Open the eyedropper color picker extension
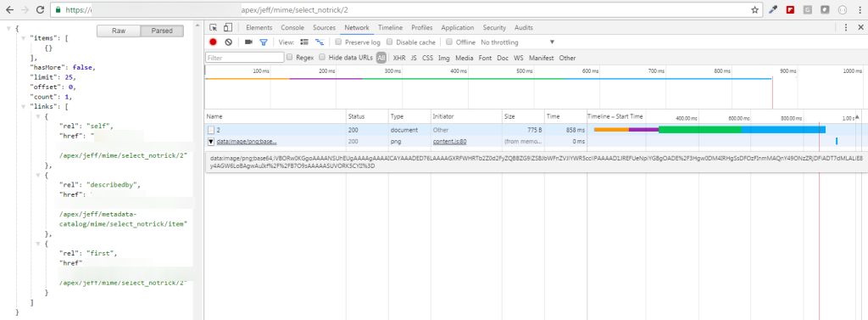 coord(773,10)
